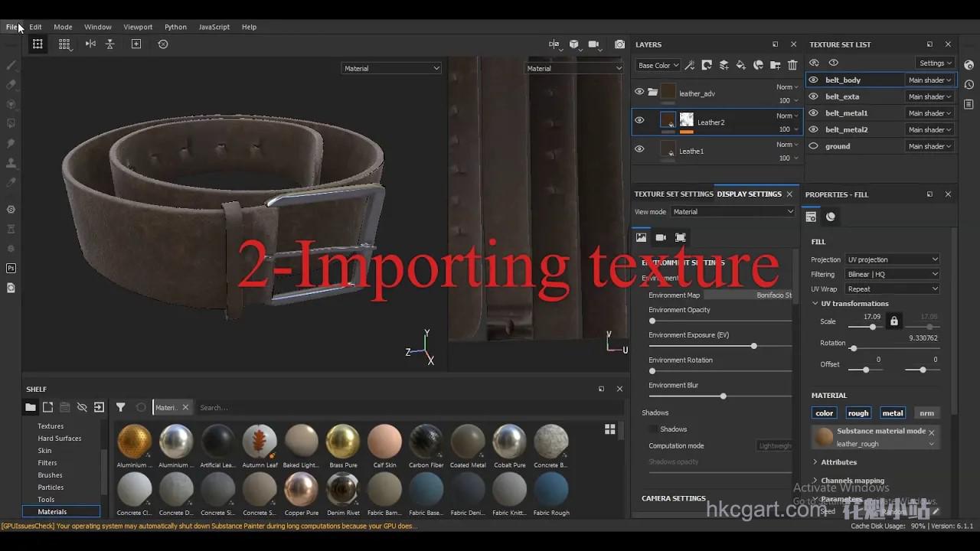Hide the belt_metal1 texture set
980x551 pixels.
(x=813, y=113)
